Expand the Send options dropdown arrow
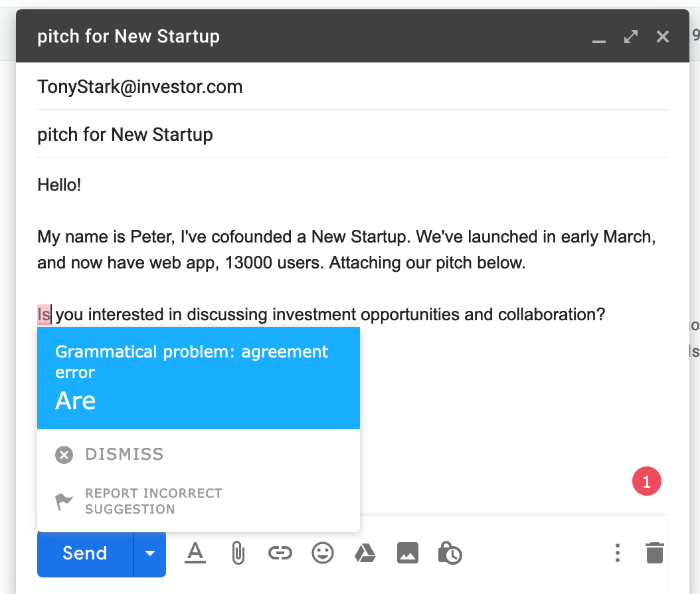Screen dimensions: 700x594 click(x=150, y=554)
